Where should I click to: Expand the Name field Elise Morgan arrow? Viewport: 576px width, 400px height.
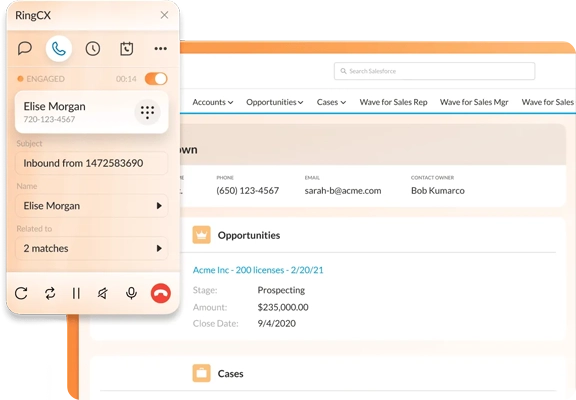click(159, 206)
